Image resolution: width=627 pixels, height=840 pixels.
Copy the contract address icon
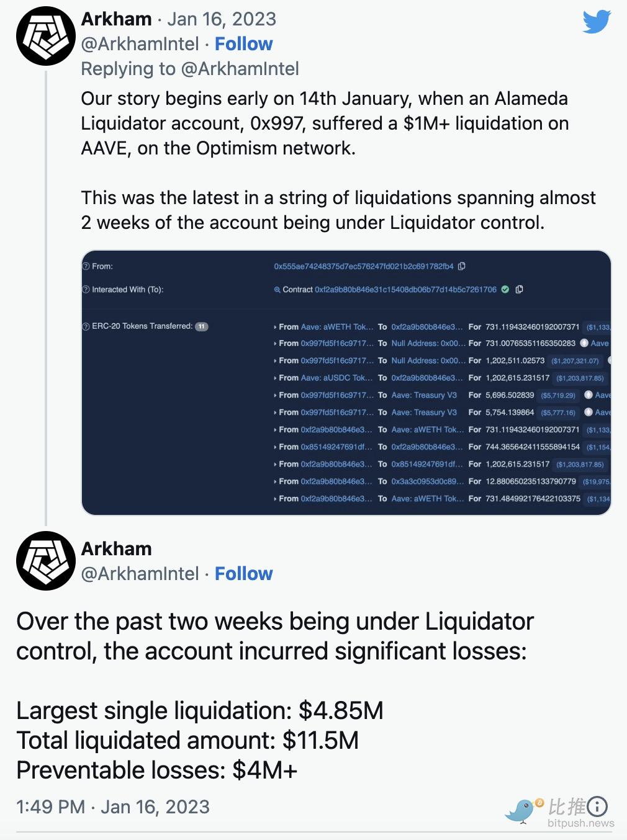(519, 289)
